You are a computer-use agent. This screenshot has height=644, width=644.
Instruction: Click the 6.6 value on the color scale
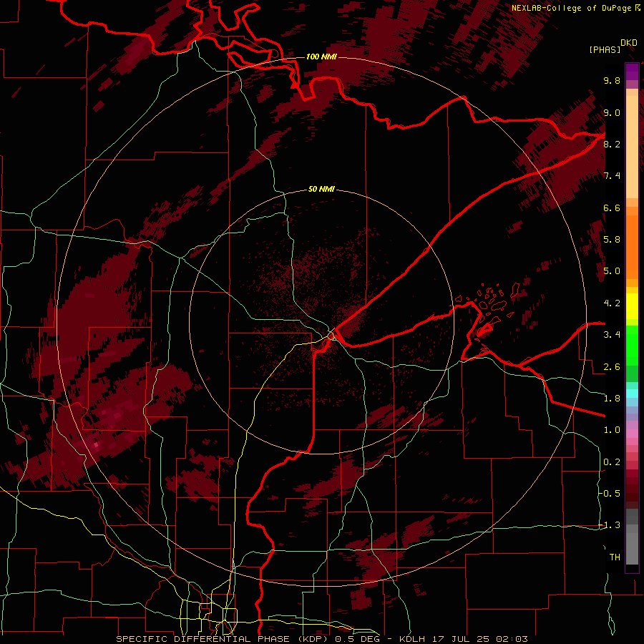[x=612, y=208]
